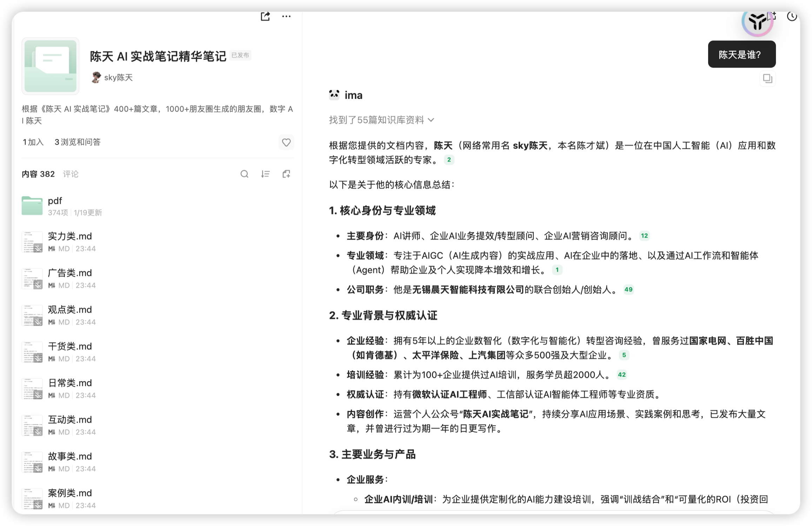The width and height of the screenshot is (812, 526).
Task: Open the three-dot more options menu
Action: point(286,16)
